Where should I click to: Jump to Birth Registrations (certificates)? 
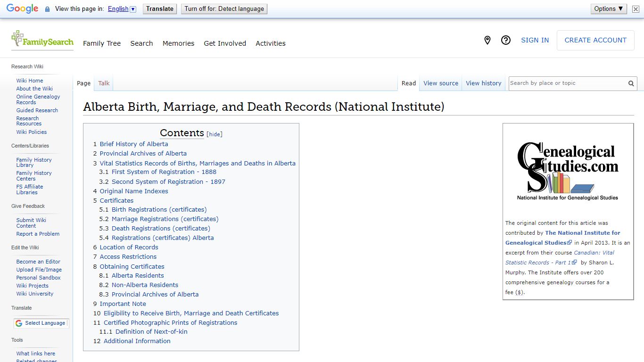coord(159,210)
